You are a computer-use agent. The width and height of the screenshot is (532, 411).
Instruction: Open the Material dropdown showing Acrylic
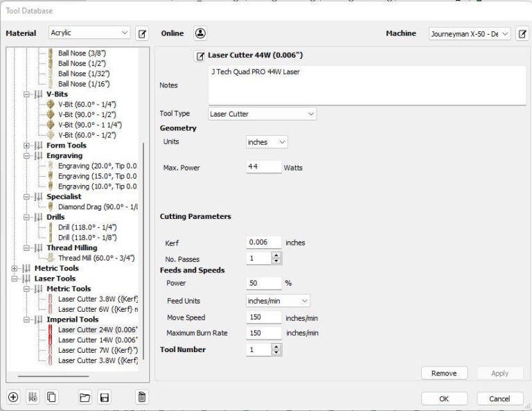(x=89, y=33)
